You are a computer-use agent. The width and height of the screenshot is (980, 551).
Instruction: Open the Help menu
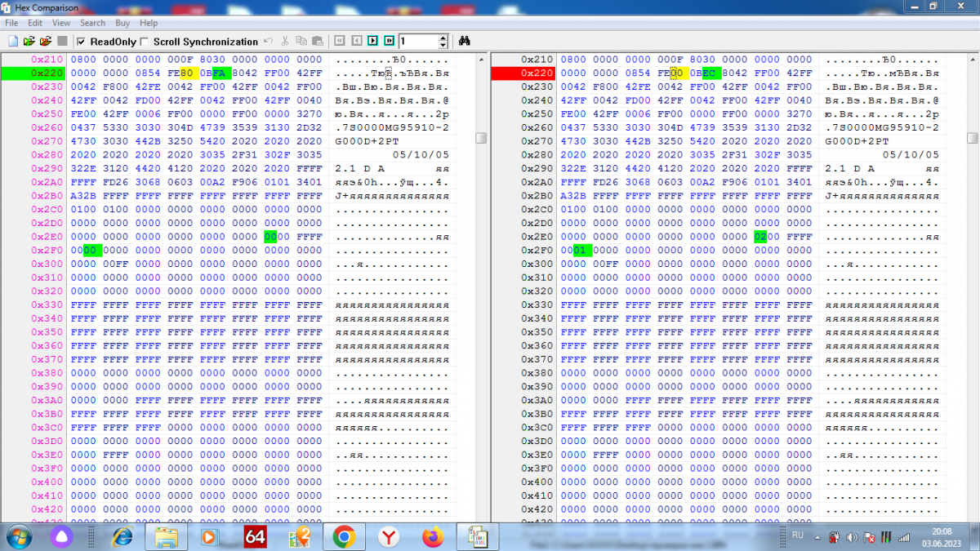click(149, 23)
